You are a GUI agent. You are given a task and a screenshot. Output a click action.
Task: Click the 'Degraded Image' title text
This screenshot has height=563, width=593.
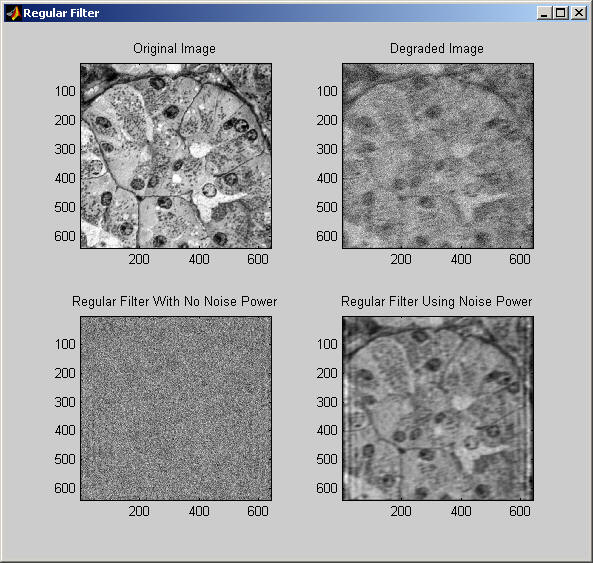click(x=437, y=49)
